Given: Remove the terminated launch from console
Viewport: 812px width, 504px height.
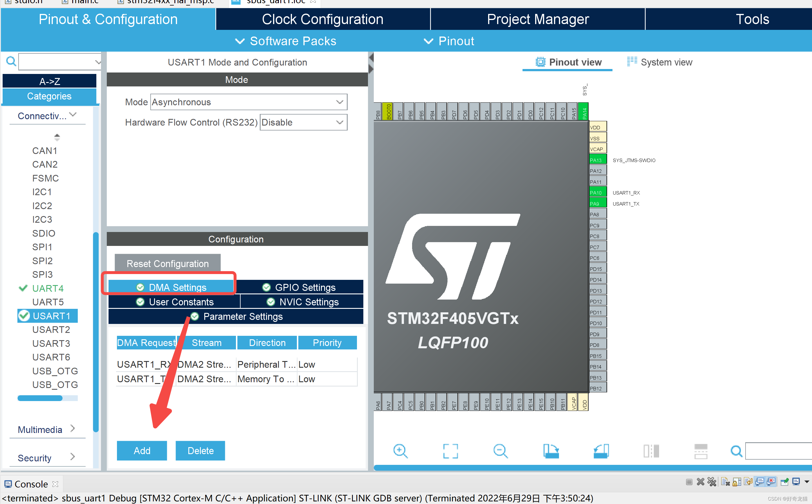Looking at the screenshot, I should [x=701, y=482].
